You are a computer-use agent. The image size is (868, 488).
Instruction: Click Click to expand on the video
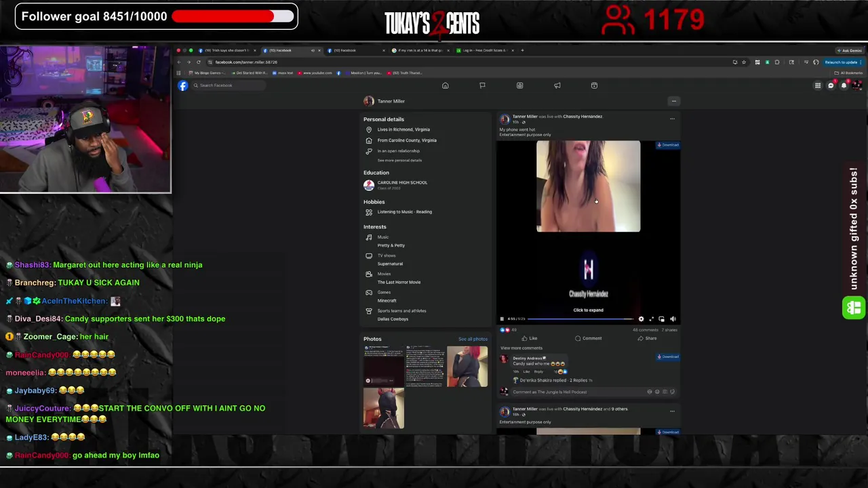click(588, 310)
